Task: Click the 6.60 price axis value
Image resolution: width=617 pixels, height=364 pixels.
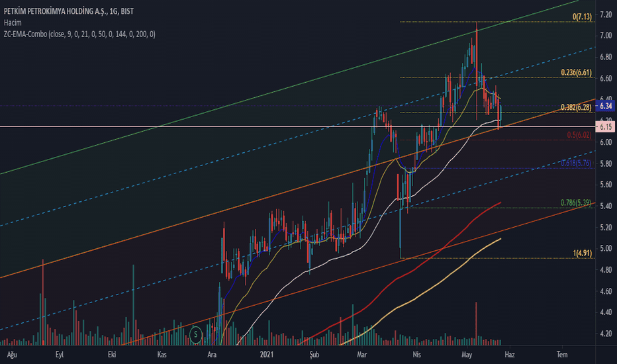Action: pyautogui.click(x=606, y=78)
